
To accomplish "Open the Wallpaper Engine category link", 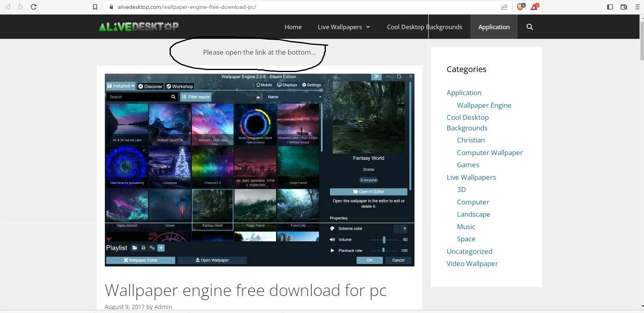I will tap(484, 105).
